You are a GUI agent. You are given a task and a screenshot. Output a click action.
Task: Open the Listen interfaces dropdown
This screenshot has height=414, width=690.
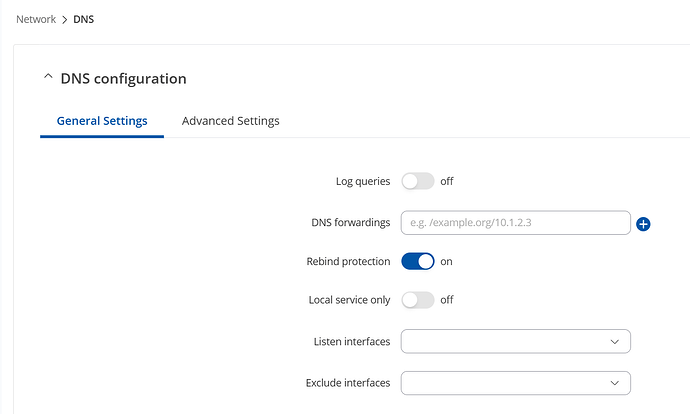(515, 341)
